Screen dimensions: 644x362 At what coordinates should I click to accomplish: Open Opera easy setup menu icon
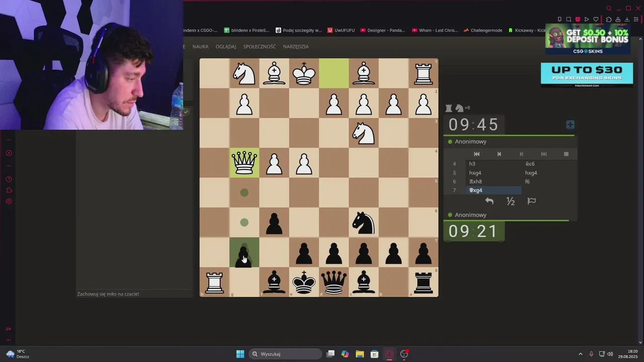coord(636,19)
